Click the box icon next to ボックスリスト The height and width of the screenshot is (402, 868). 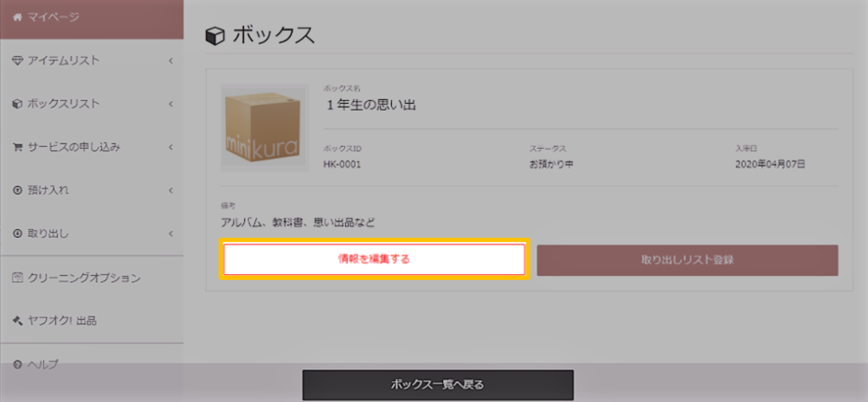(17, 104)
